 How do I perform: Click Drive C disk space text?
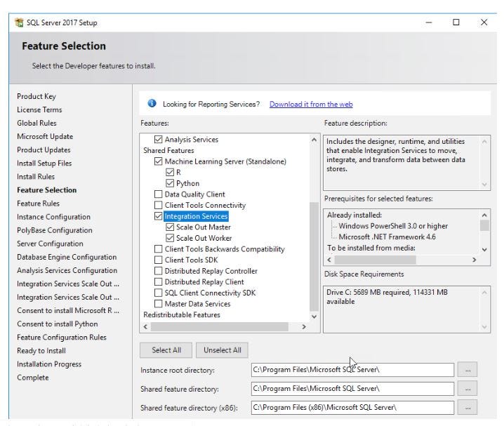tap(387, 297)
